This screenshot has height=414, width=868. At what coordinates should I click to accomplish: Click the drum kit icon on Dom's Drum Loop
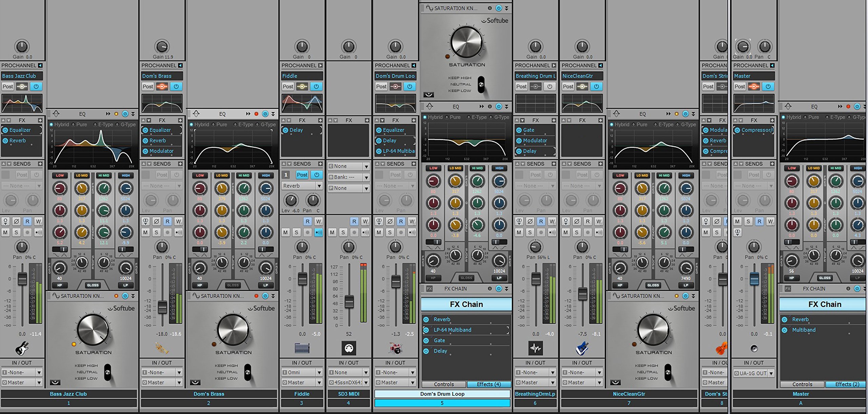(x=395, y=348)
